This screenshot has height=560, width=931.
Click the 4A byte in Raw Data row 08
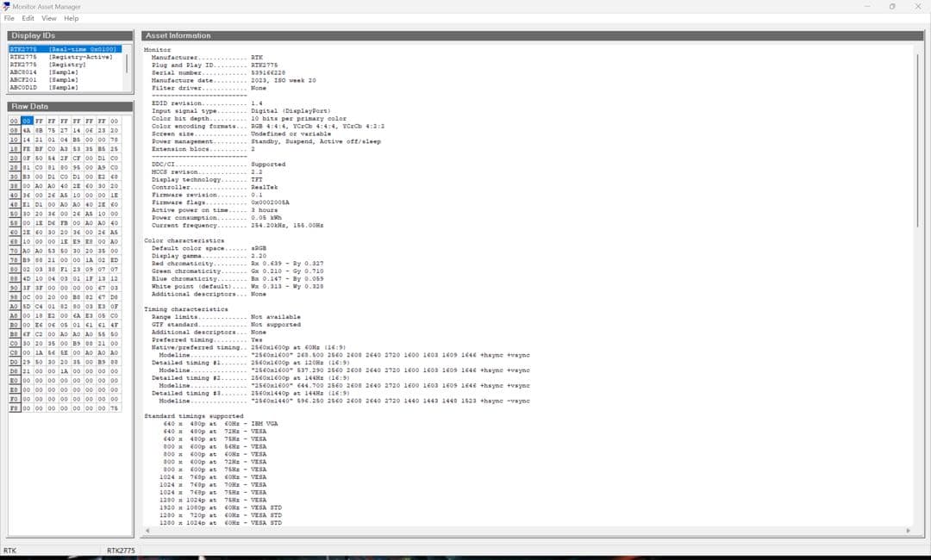(27, 130)
